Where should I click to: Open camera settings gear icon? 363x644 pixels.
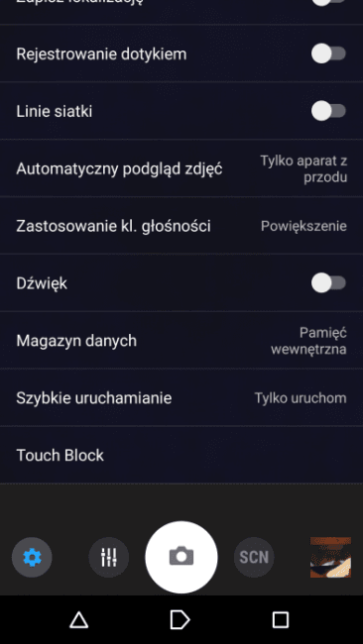pyautogui.click(x=32, y=558)
